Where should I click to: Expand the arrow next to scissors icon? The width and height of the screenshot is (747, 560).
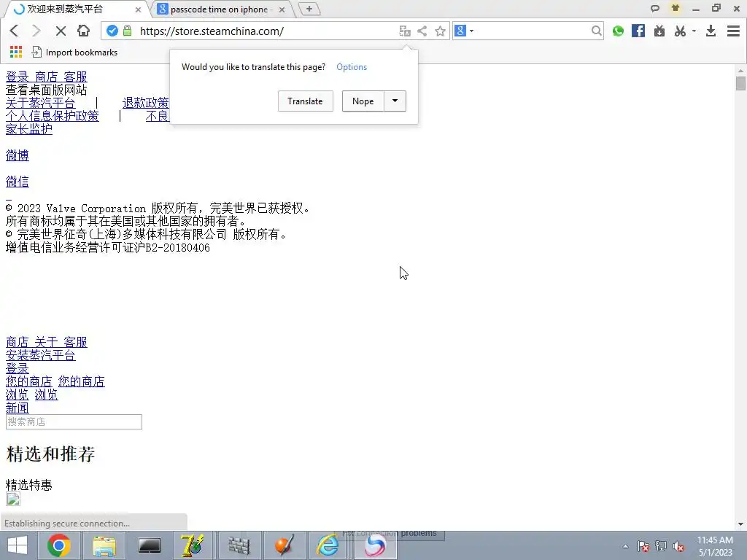point(694,31)
